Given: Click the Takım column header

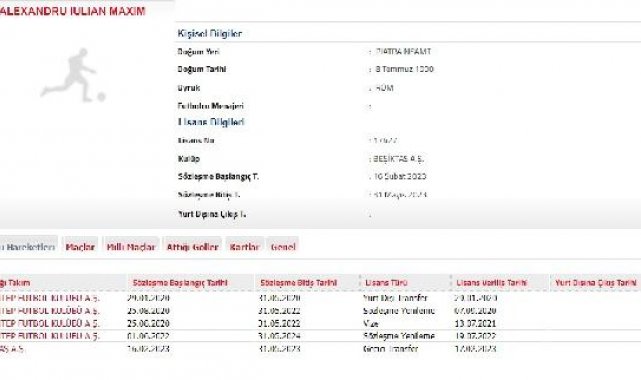Looking at the screenshot, I should click(15, 283).
